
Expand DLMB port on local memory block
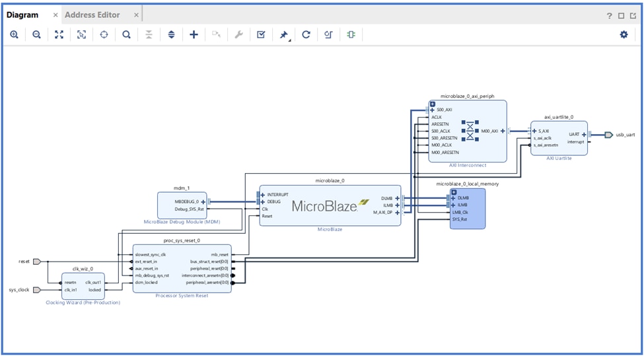pyautogui.click(x=453, y=198)
